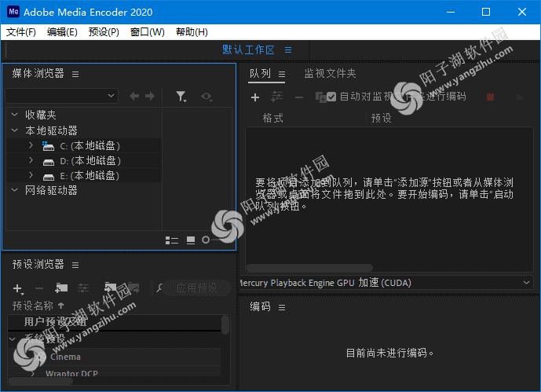This screenshot has height=392, width=541.
Task: Open the 预设浏览器 panel menu icon
Action: click(75, 265)
